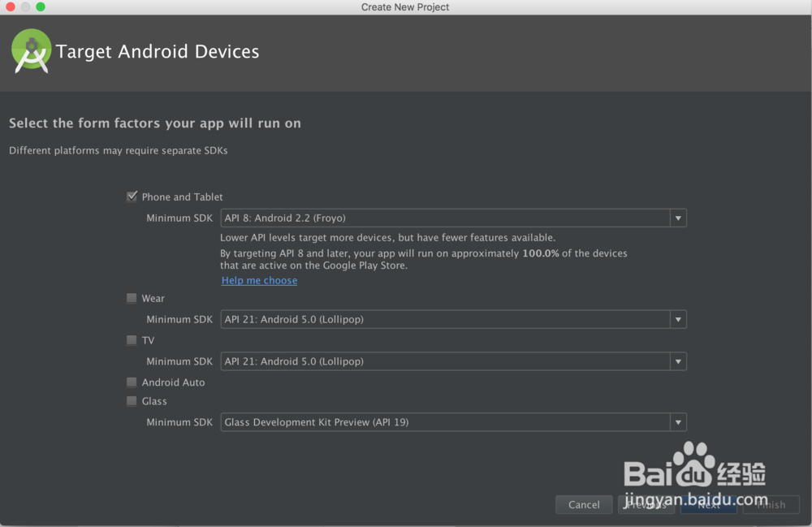Image resolution: width=812 pixels, height=527 pixels.
Task: Check the Android Auto checkbox
Action: point(132,382)
